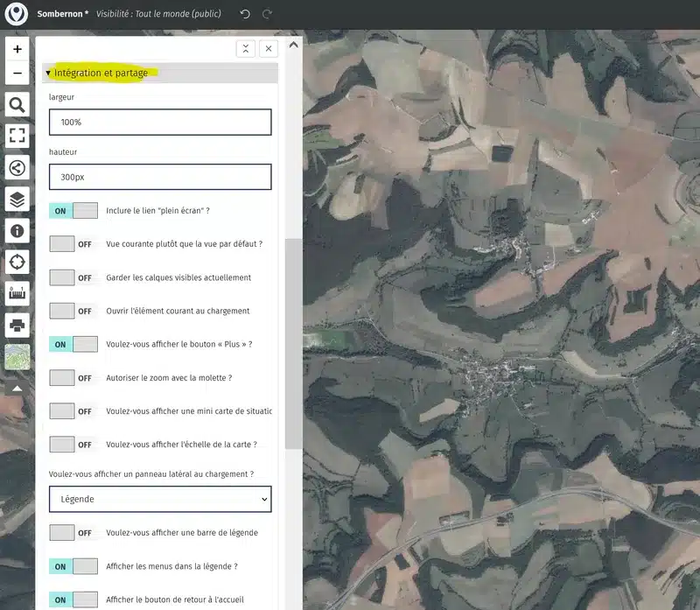Open the panneau latéral Légende dropdown
This screenshot has width=700, height=610.
coord(160,499)
